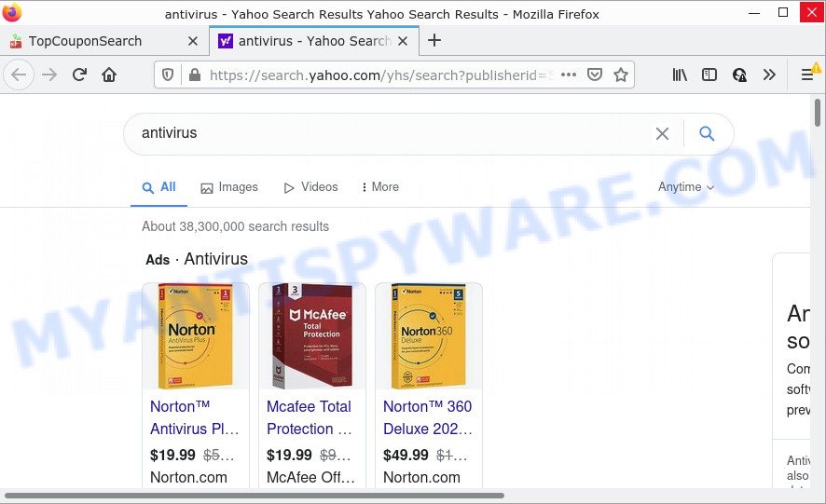Toggle the sidebar panel
Screen dimensions: 826x504
(x=709, y=75)
